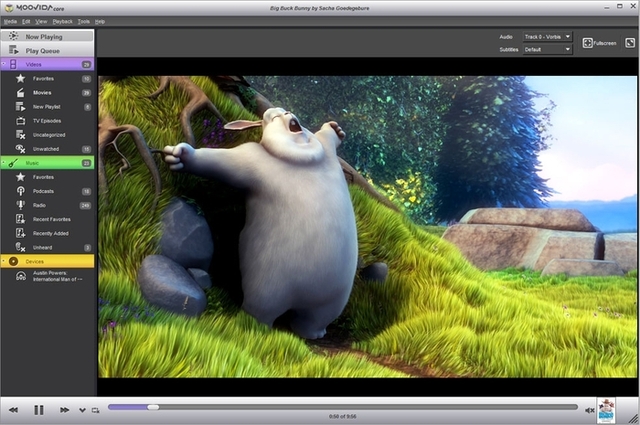
Task: Select the Recently Added icon
Action: (x=20, y=233)
